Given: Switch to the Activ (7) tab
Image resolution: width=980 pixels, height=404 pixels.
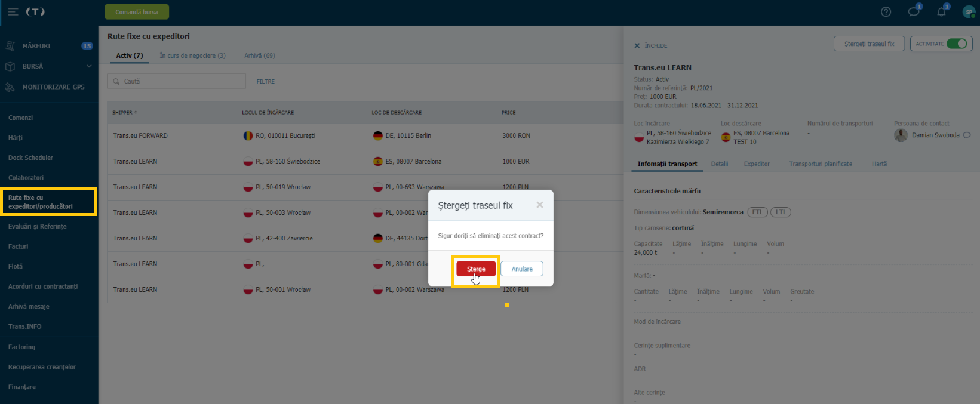Looking at the screenshot, I should click(130, 55).
